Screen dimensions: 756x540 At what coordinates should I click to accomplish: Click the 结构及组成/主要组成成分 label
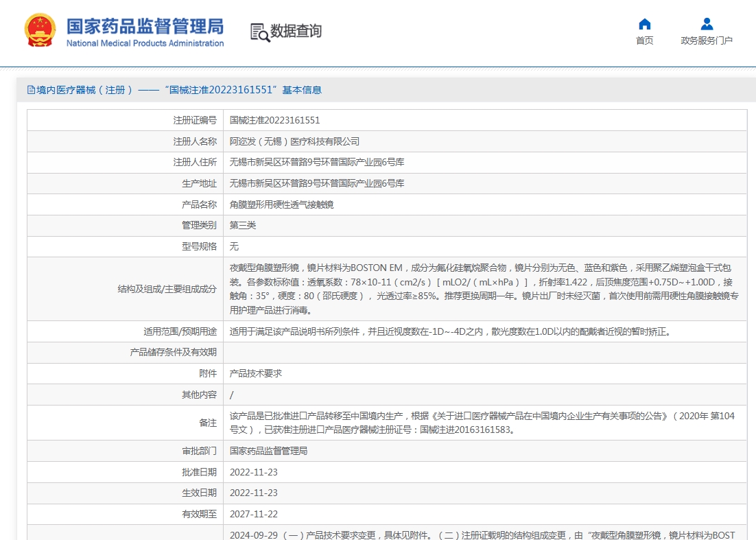167,289
